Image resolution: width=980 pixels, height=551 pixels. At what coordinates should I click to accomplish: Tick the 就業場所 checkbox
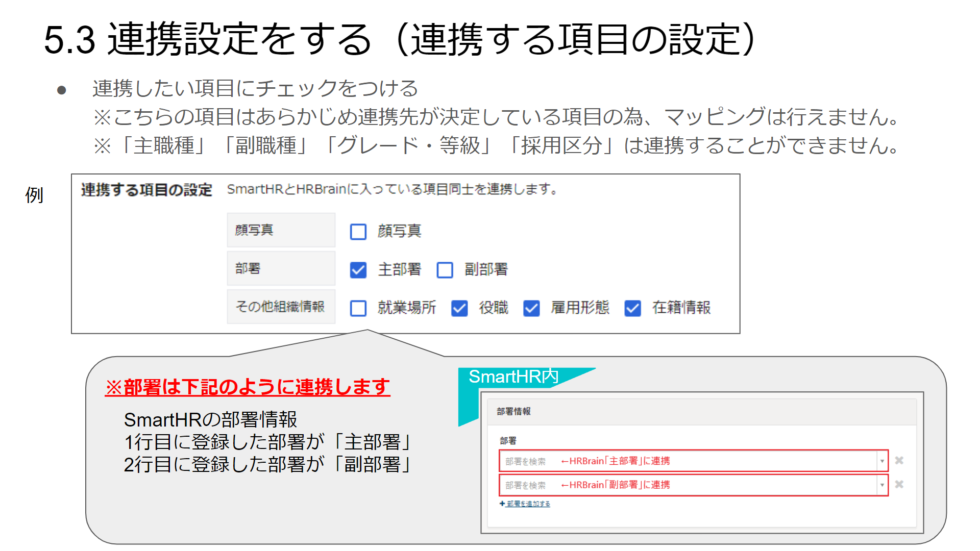point(358,308)
